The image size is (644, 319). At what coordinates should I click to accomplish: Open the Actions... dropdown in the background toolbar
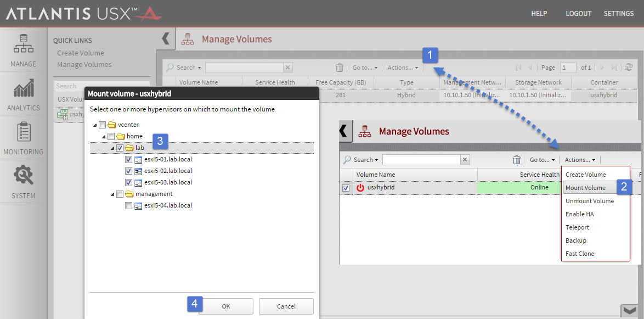(403, 68)
